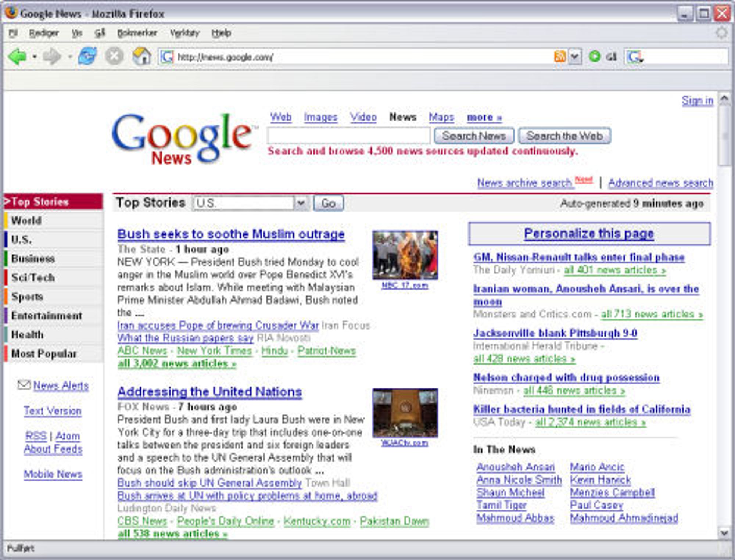Image resolution: width=735 pixels, height=560 pixels.
Task: Select the Business section tab
Action: 54,259
